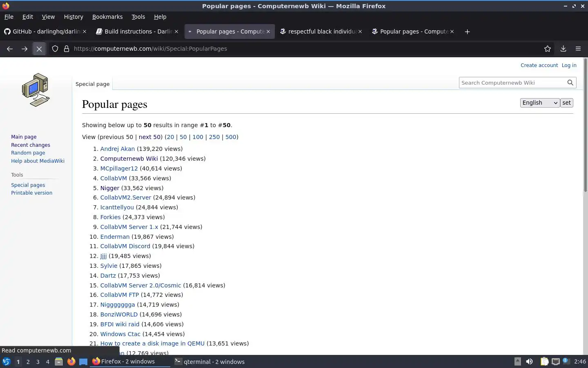Image resolution: width=588 pixels, height=368 pixels.
Task: Open the Andrej Akan page
Action: pyautogui.click(x=118, y=149)
